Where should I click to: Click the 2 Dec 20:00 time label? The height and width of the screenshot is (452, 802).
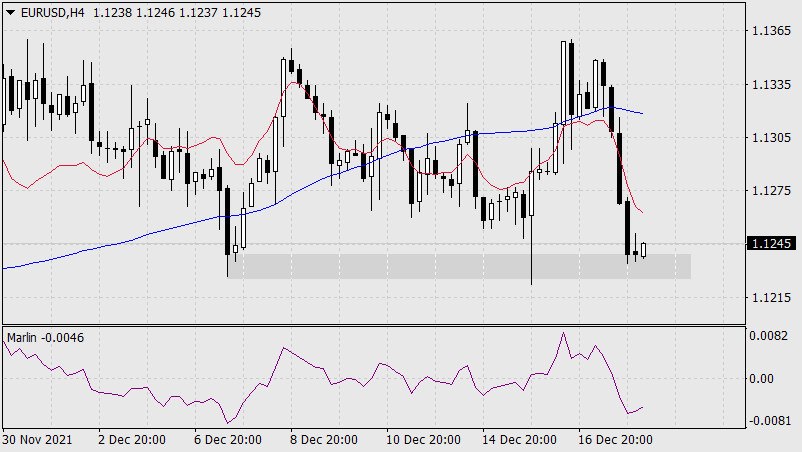coord(131,440)
